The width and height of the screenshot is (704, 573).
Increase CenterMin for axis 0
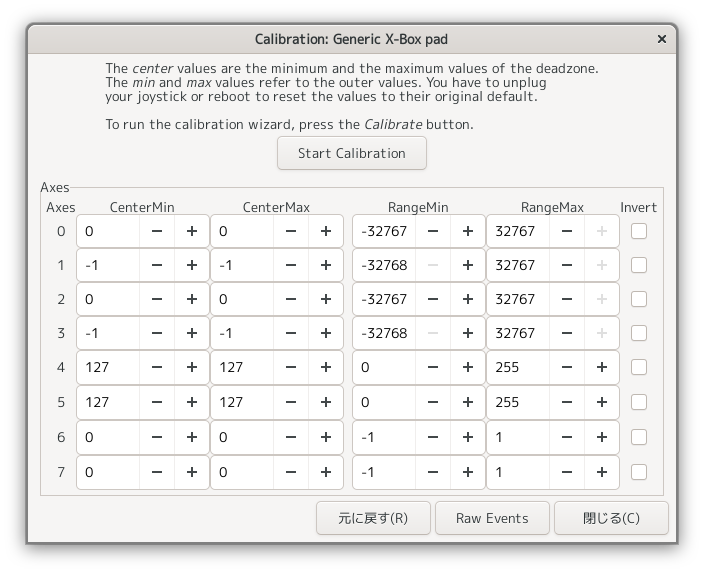192,231
